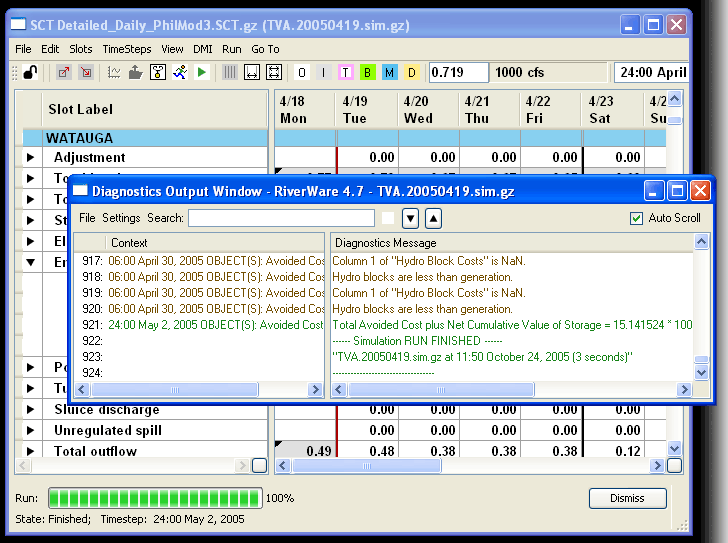
Task: Click the WATAUGA group header row
Action: point(145,138)
